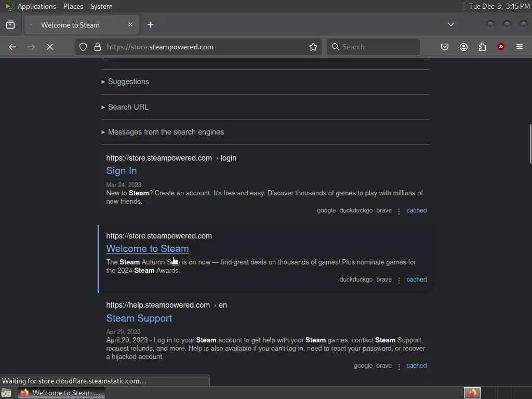532x399 pixels.
Task: Open the extensions puzzle icon
Action: (482, 47)
